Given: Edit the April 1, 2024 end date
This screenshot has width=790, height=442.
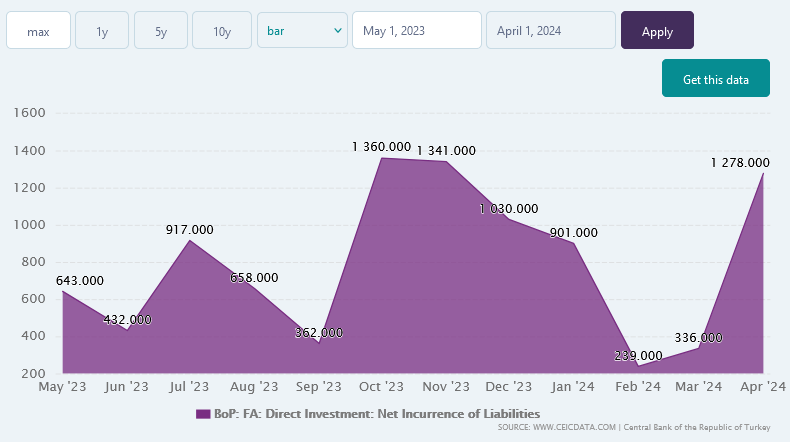Looking at the screenshot, I should (x=550, y=31).
